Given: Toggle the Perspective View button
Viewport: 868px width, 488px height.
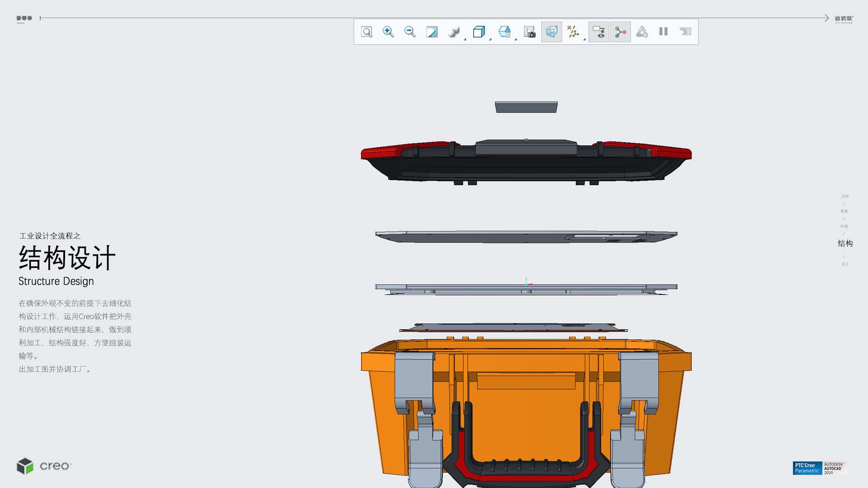Looking at the screenshot, I should point(552,32).
